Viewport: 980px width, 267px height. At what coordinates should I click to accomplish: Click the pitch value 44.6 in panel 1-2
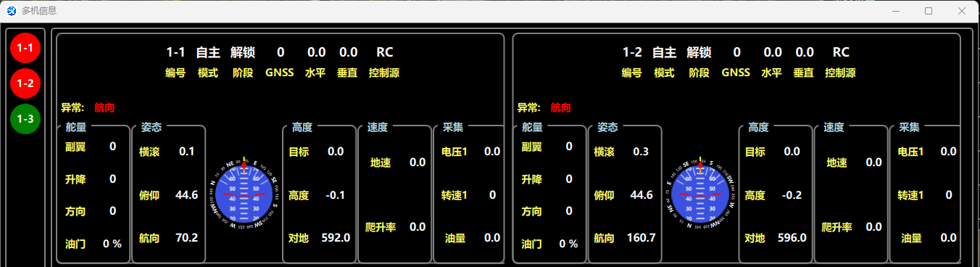(x=641, y=195)
